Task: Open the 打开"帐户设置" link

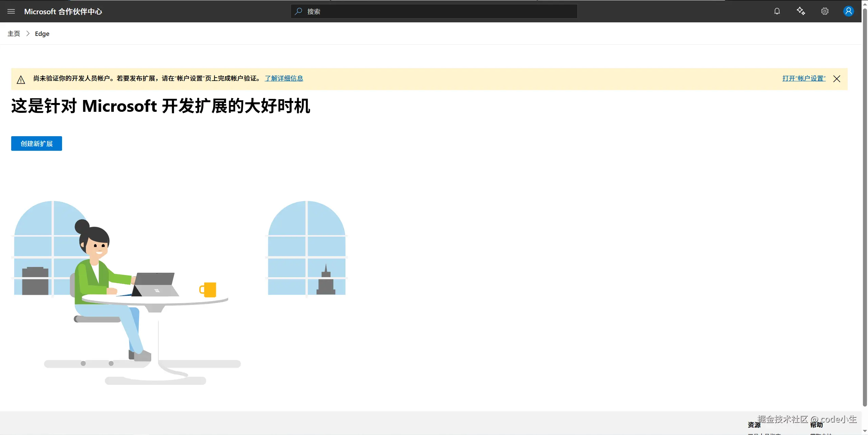Action: (804, 79)
